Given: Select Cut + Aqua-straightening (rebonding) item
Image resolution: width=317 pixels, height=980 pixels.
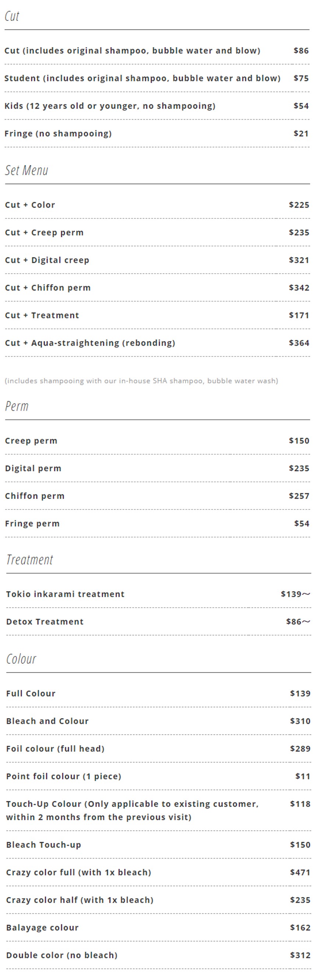Looking at the screenshot, I should click(90, 343).
